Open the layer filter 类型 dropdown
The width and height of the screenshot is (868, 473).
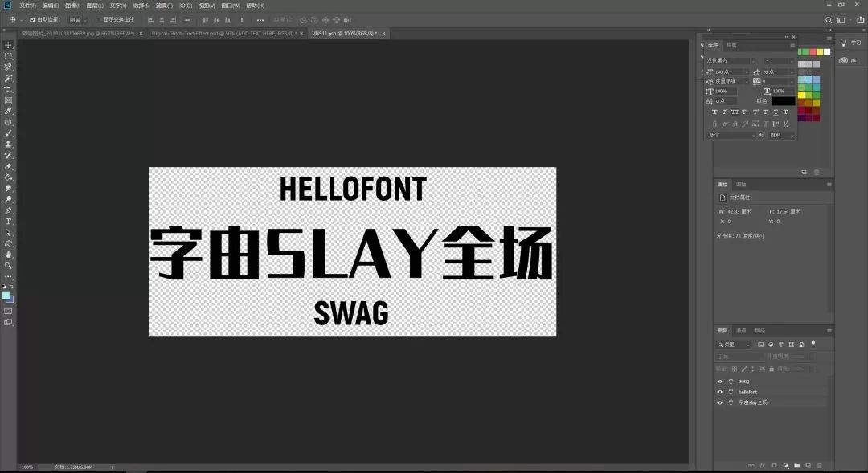(735, 345)
